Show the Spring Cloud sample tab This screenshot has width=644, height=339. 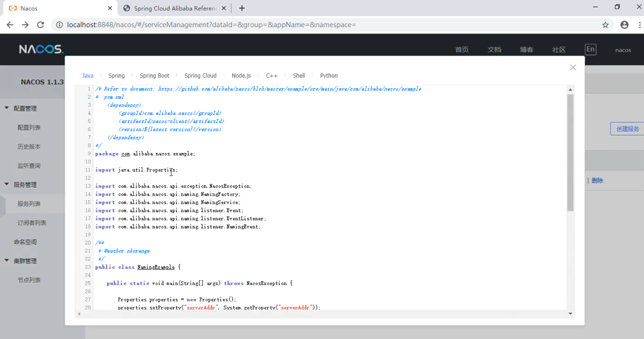(x=200, y=76)
